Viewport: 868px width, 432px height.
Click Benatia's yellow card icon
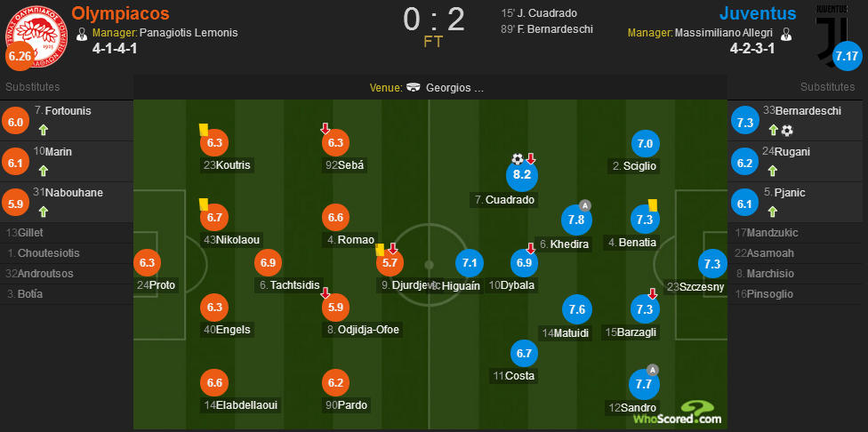(652, 204)
